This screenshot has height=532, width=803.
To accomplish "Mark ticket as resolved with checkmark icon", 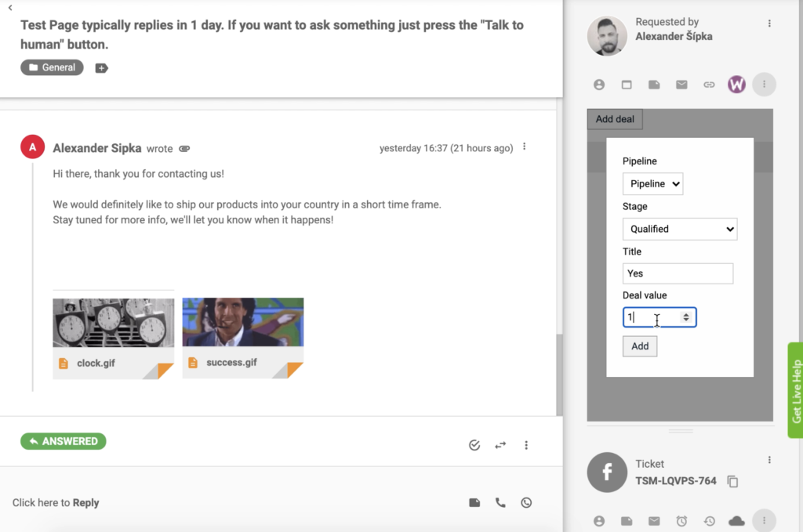I will click(474, 445).
